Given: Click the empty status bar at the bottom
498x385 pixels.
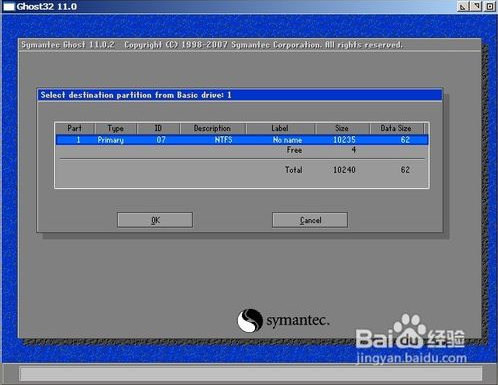Looking at the screenshot, I should pos(251,374).
